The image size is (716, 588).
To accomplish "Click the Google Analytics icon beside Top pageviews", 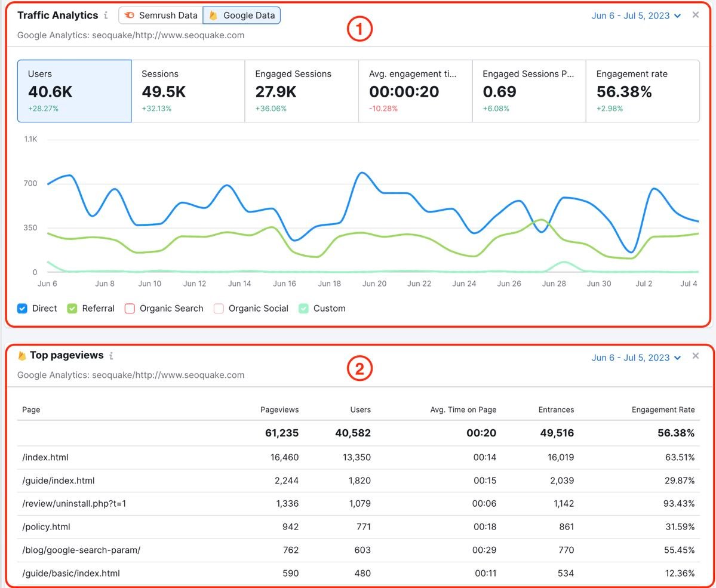I will [22, 356].
